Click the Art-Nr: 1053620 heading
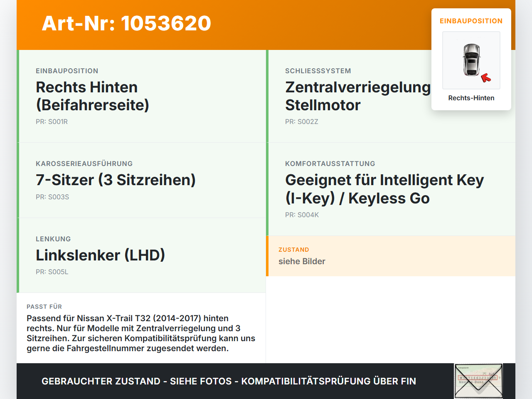The width and height of the screenshot is (532, 399). click(126, 23)
